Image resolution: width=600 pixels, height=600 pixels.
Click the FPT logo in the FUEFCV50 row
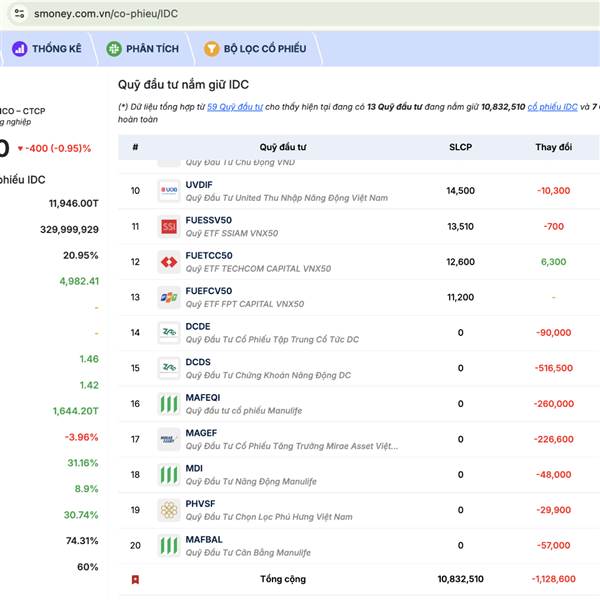[x=169, y=297]
